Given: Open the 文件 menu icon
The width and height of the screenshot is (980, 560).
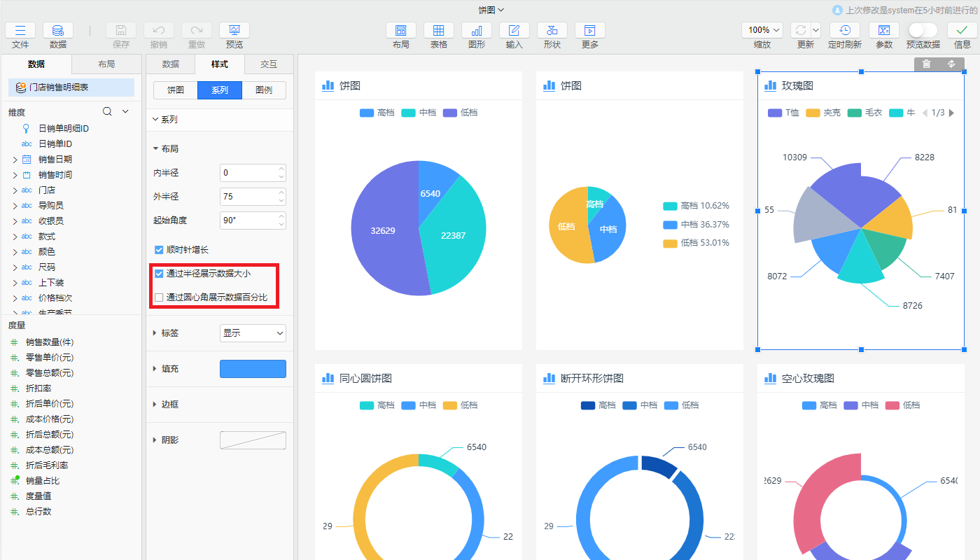Looking at the screenshot, I should [20, 30].
